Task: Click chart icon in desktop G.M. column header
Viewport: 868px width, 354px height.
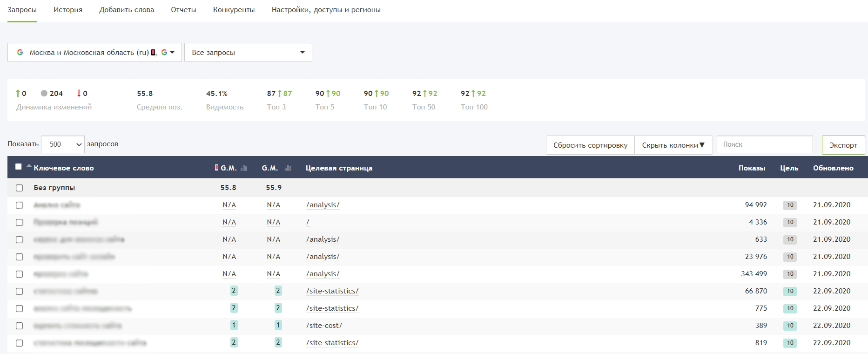Action: (x=288, y=168)
